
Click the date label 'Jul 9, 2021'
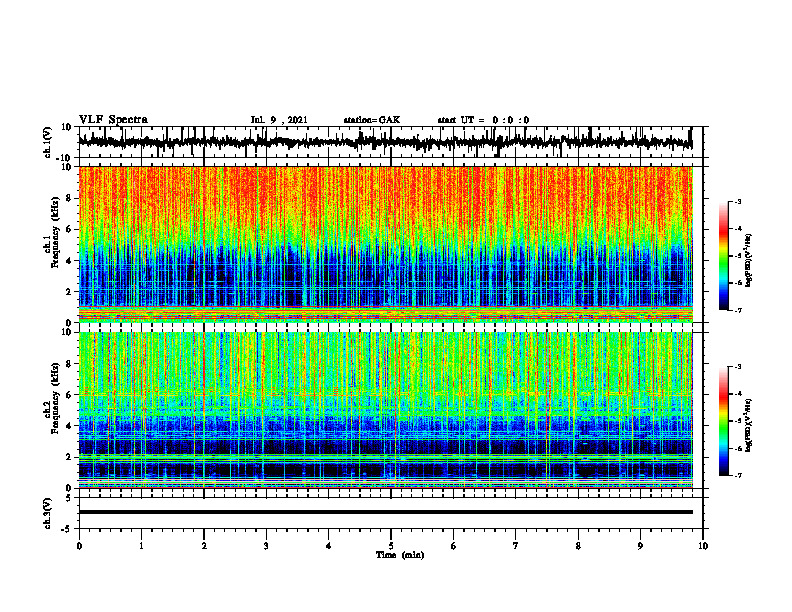(279, 120)
